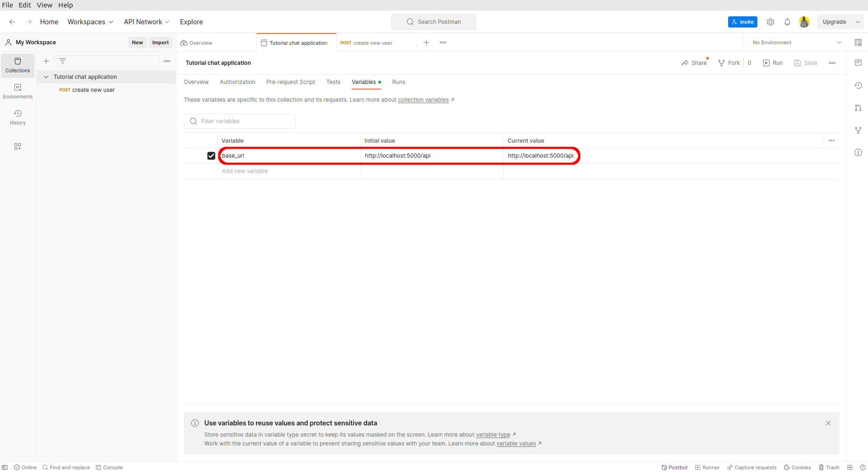Image resolution: width=868 pixels, height=473 pixels.
Task: Open the variable values link
Action: coord(516,444)
